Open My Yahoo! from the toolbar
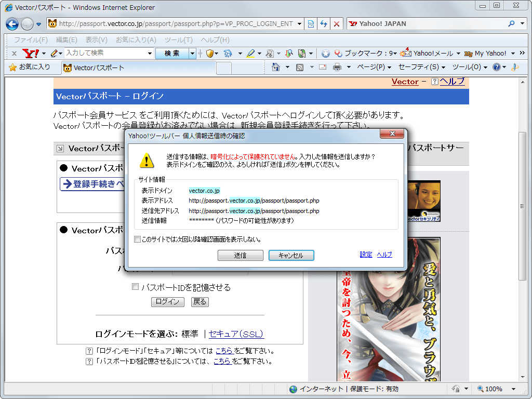The height and width of the screenshot is (399, 532). (x=485, y=54)
